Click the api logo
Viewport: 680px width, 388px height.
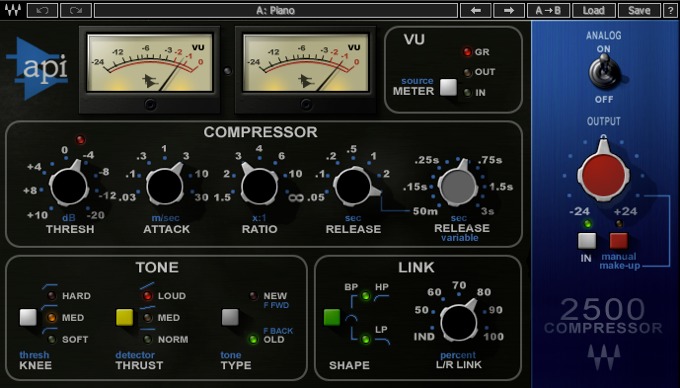pos(37,68)
